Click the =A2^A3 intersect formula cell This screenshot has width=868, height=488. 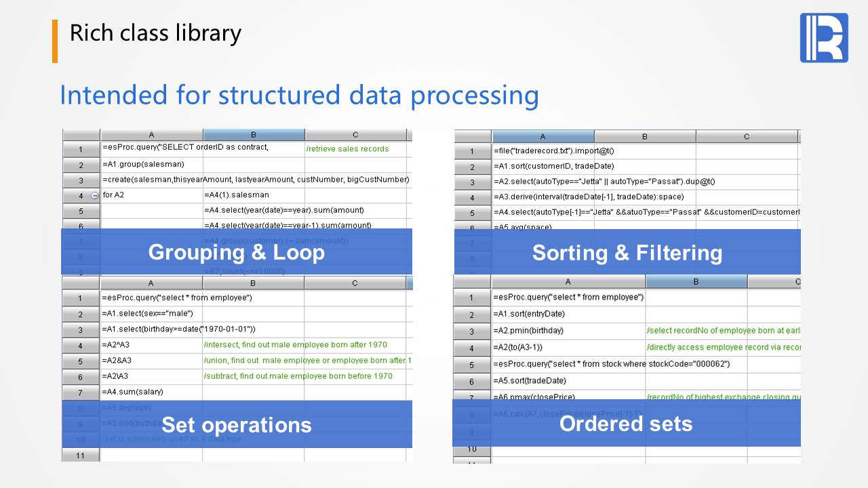[151, 345]
